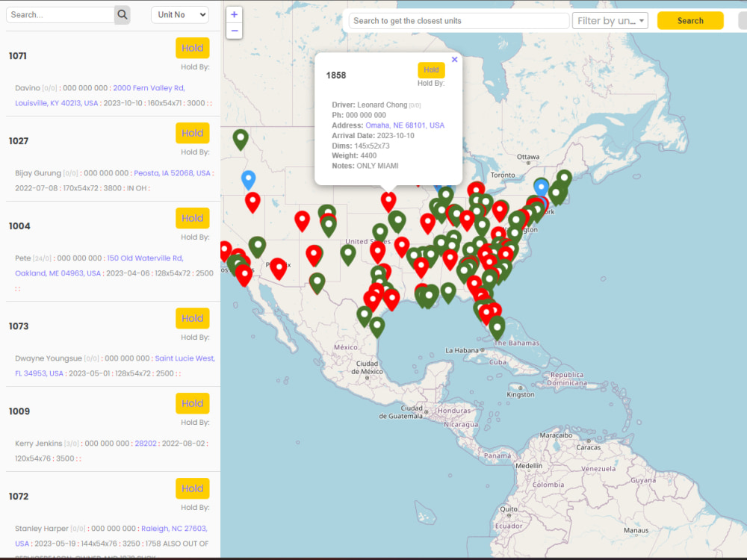This screenshot has width=747, height=560.
Task: Open the Unit No dropdown
Action: [x=180, y=15]
